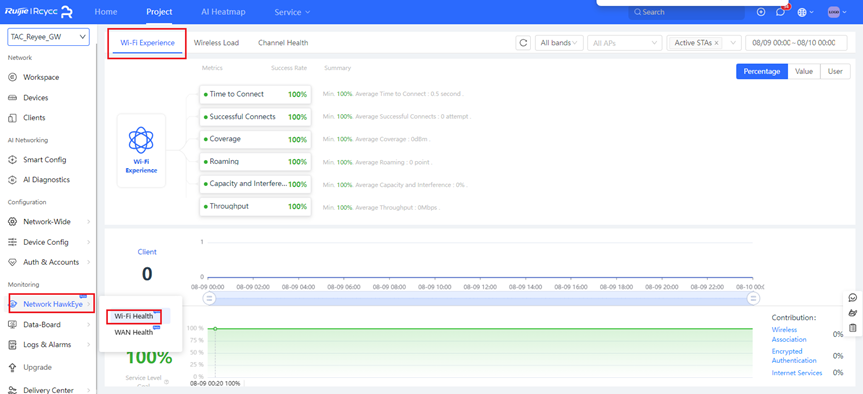Click the Network-Wide gear icon
The height and width of the screenshot is (394, 863).
pos(13,222)
